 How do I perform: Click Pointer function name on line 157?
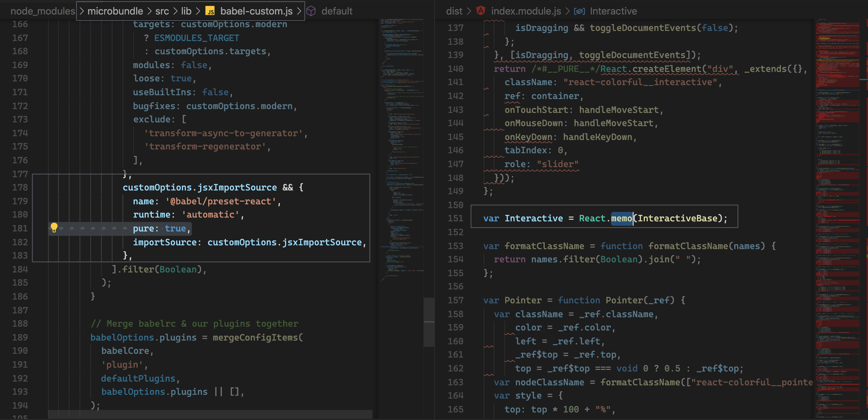tap(624, 300)
